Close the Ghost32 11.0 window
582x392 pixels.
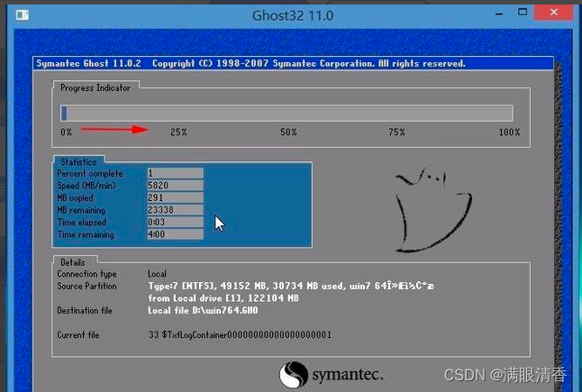pyautogui.click(x=554, y=13)
